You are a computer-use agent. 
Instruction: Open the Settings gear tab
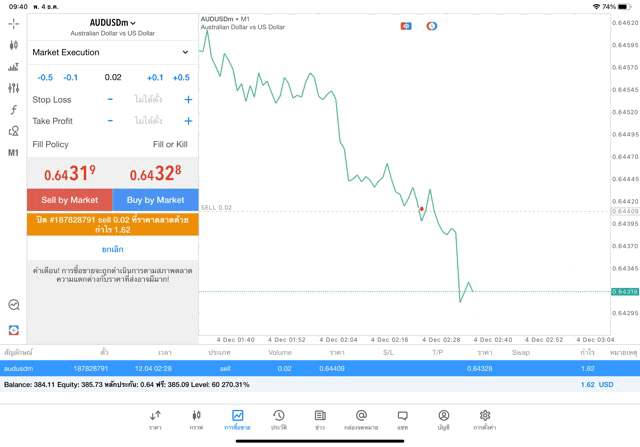click(485, 419)
